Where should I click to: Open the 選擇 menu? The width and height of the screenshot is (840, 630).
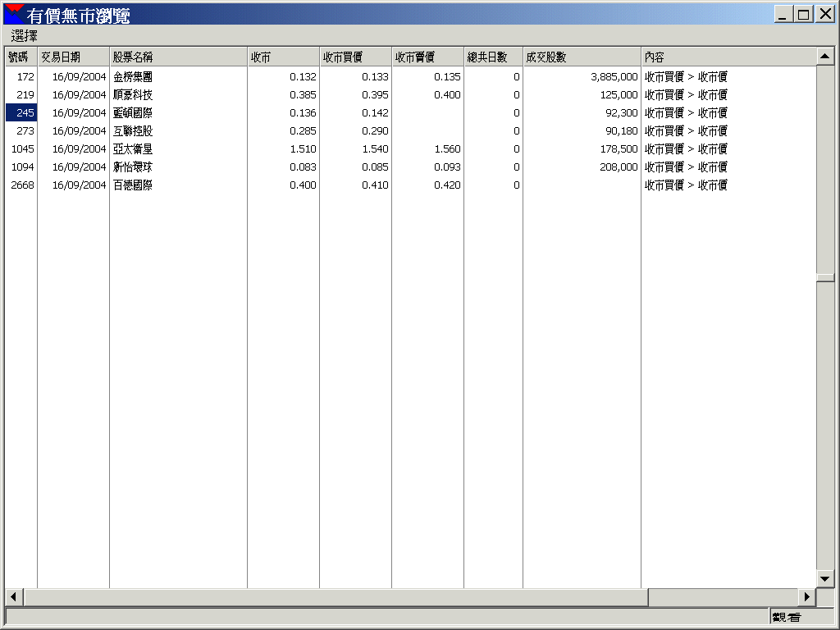tap(24, 36)
